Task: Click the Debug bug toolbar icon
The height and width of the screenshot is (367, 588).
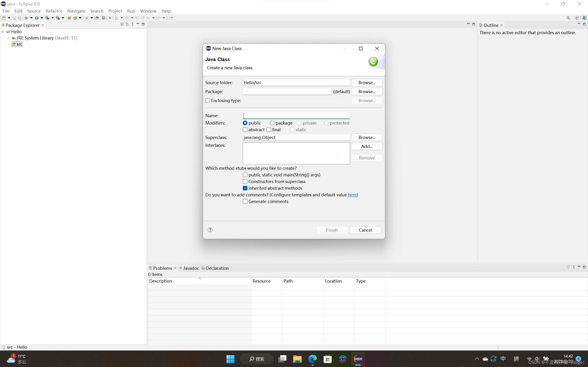Action: click(26, 18)
